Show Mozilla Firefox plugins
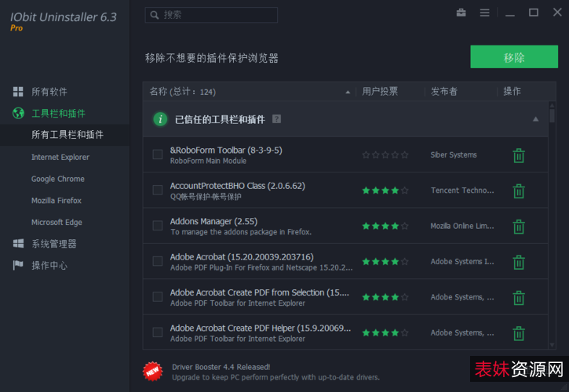 (57, 201)
